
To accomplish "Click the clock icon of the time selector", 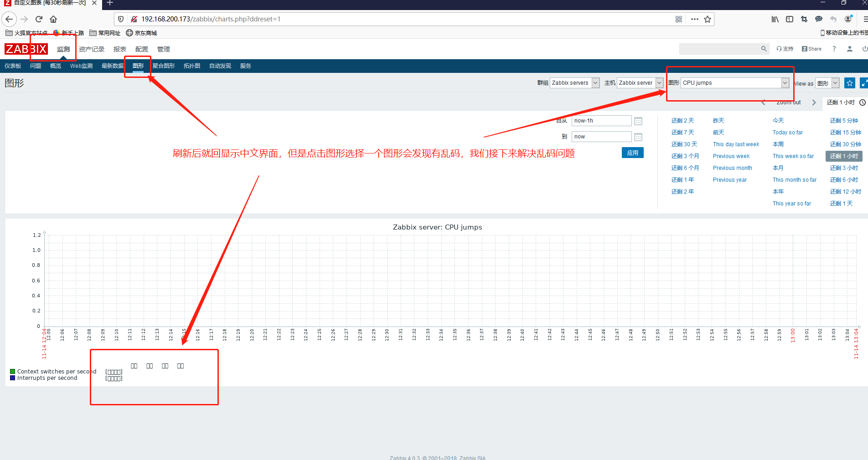I will (x=863, y=102).
